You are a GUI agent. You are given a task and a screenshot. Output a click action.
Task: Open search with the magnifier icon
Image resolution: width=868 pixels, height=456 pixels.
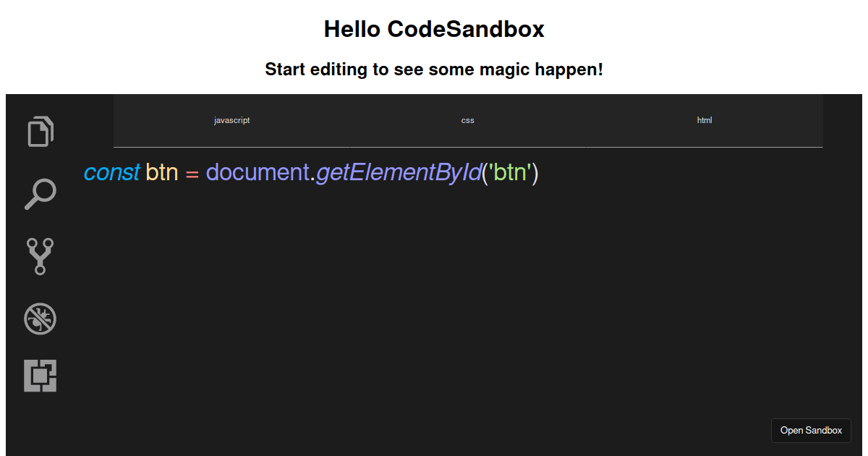tap(40, 193)
